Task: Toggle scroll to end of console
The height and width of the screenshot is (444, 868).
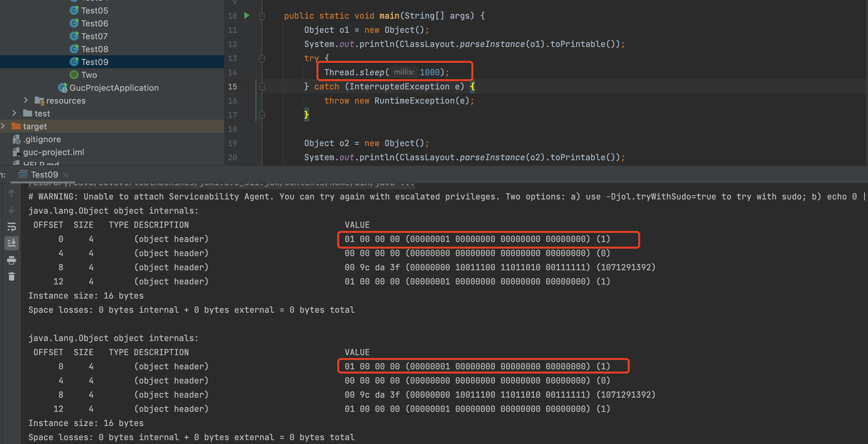Action: [12, 243]
